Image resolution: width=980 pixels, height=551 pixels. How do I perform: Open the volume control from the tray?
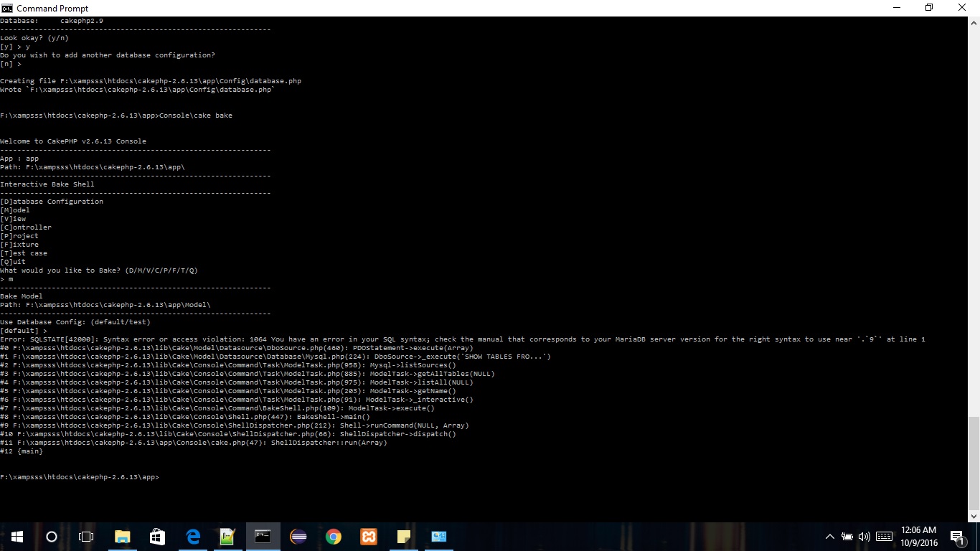[864, 537]
